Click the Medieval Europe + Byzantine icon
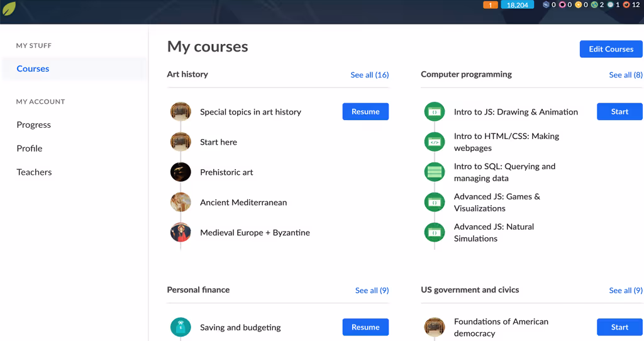Screen dimensions: 644x341 click(x=180, y=233)
